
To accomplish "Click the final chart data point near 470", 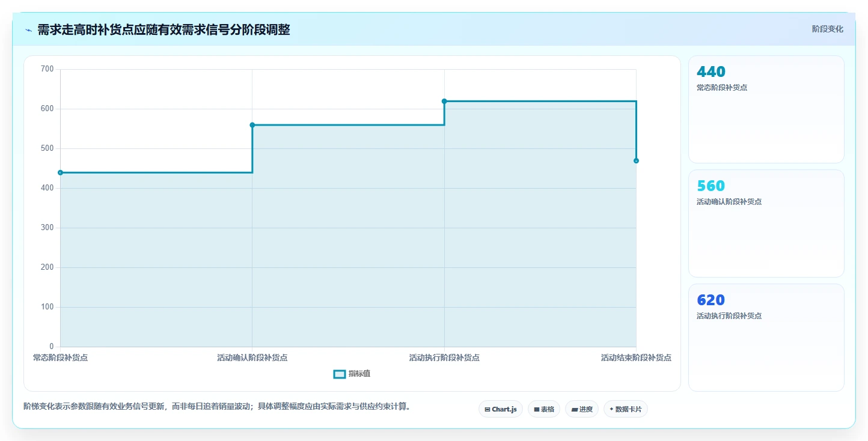I will tap(636, 160).
